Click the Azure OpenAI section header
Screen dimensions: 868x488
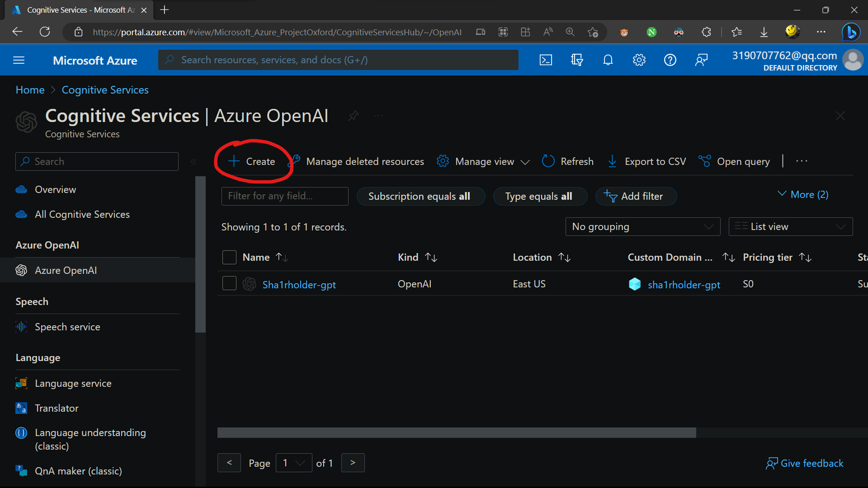click(47, 244)
